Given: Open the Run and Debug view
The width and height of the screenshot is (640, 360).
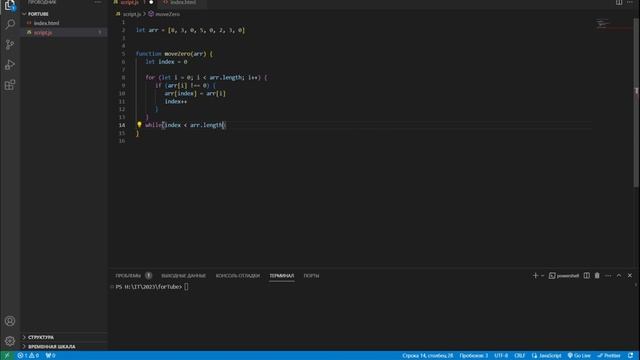Looking at the screenshot, I should coord(10,64).
